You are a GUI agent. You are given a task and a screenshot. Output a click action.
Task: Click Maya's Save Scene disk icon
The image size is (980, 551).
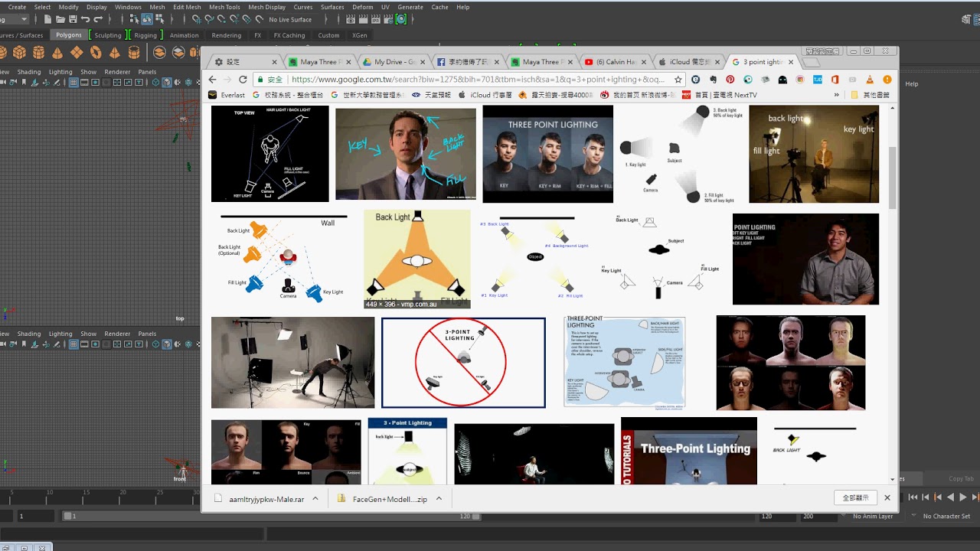[73, 19]
